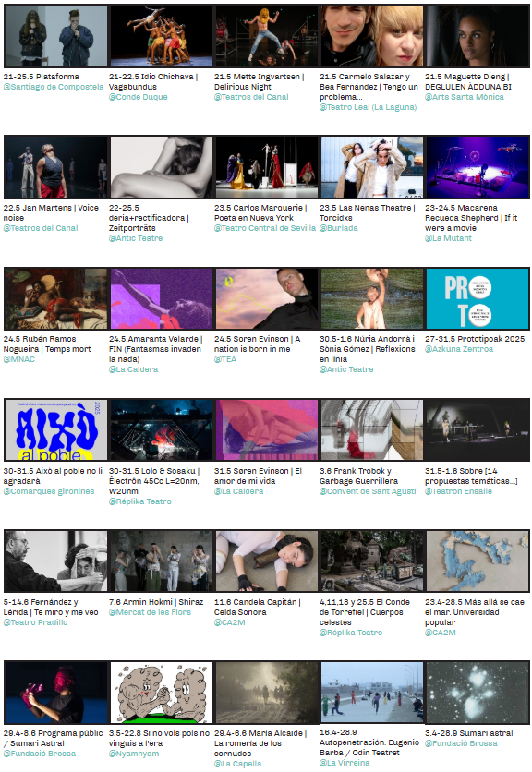Click the @La Mutant venue link
Screen dimensions: 532x772
[x=448, y=238]
